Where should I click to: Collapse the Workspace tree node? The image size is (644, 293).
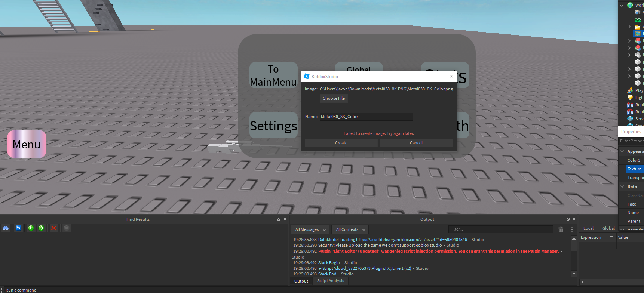tap(622, 5)
